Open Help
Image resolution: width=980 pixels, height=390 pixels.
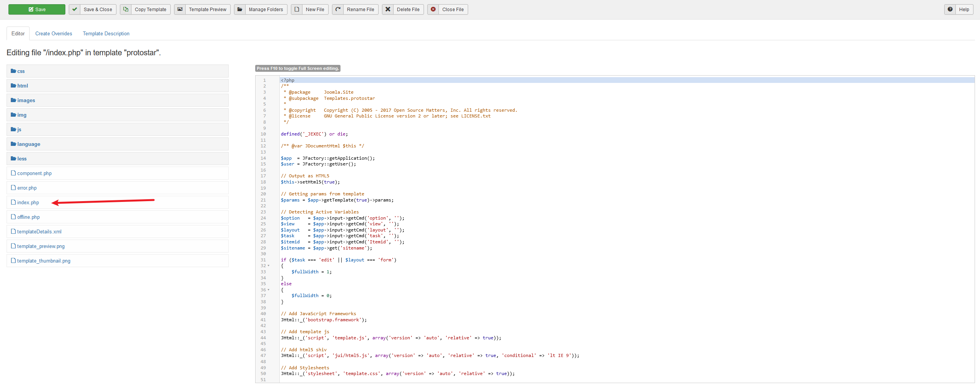click(959, 10)
